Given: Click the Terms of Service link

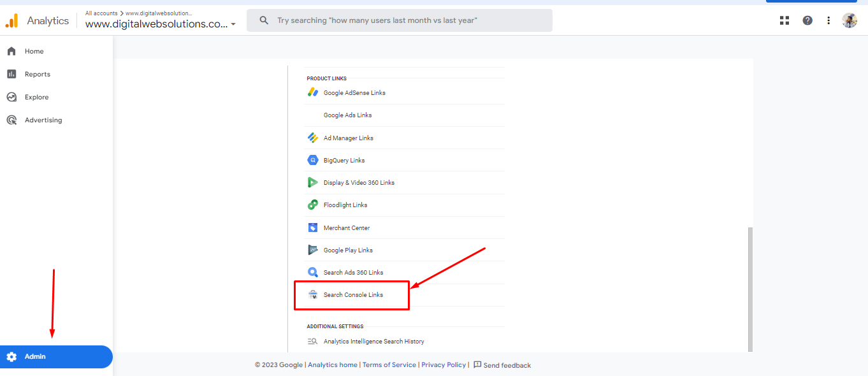Looking at the screenshot, I should pos(389,365).
